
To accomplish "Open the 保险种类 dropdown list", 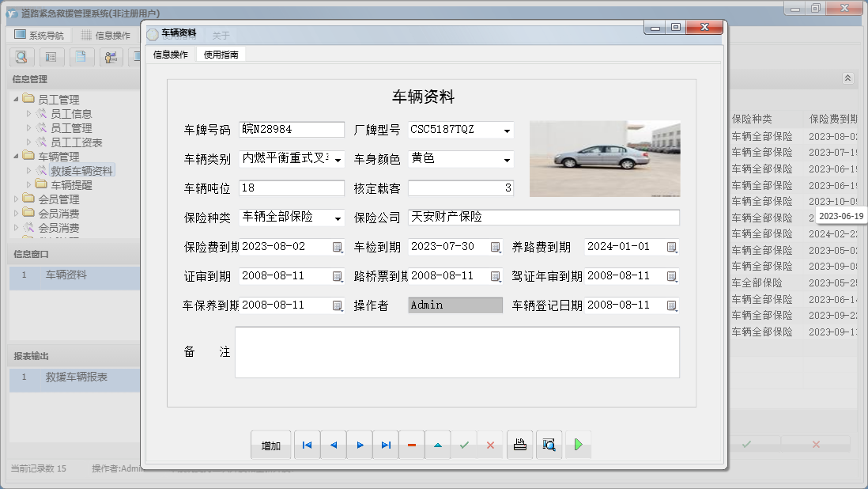I will click(338, 218).
